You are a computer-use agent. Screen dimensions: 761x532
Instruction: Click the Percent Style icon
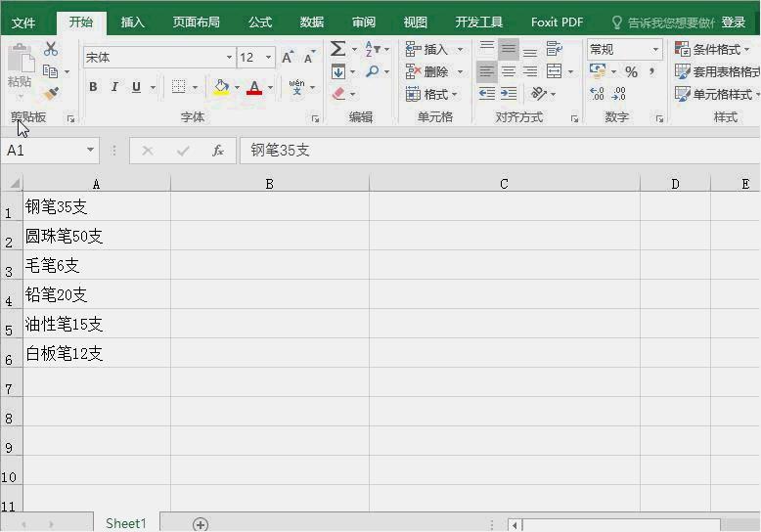coord(631,71)
